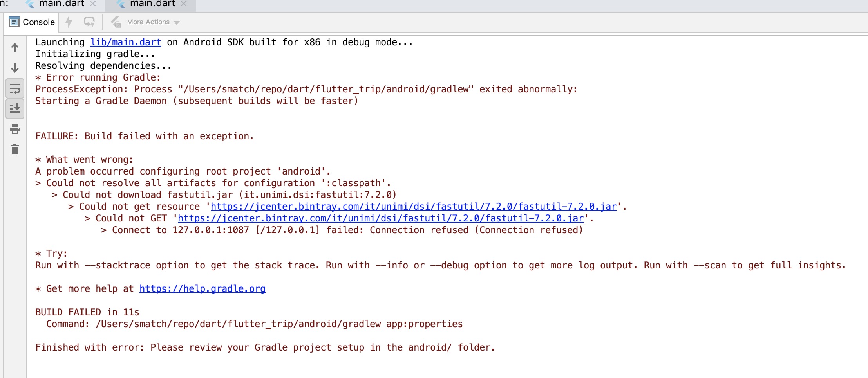Click the '* Error running Gradle:' line

pyautogui.click(x=98, y=77)
